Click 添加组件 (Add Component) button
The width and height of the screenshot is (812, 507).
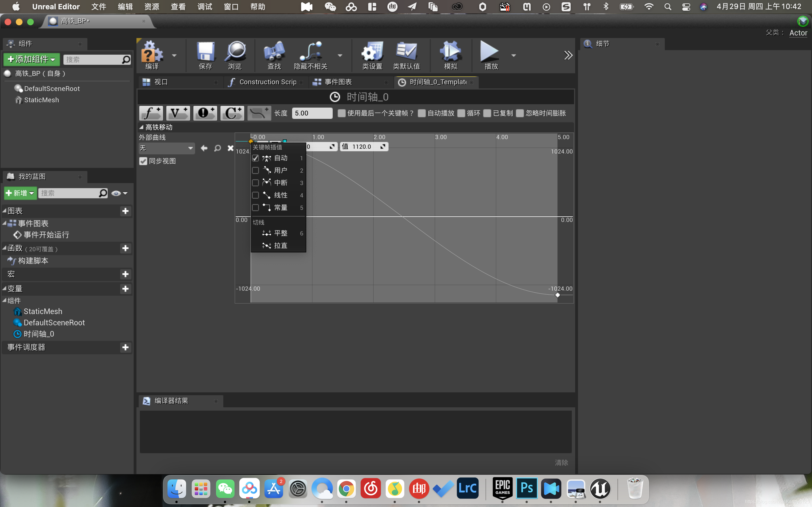pos(31,59)
